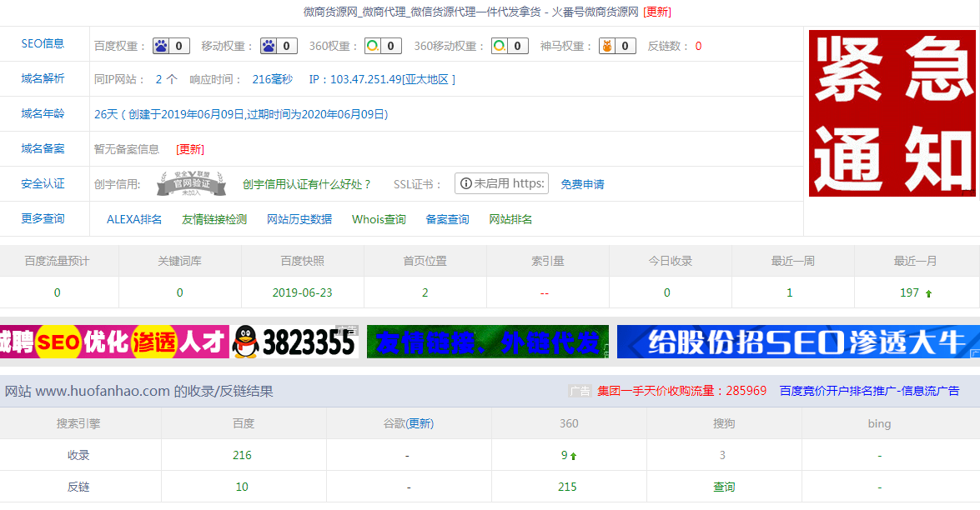The height and width of the screenshot is (510, 980).
Task: Open 网站历史数据 link
Action: pos(299,219)
